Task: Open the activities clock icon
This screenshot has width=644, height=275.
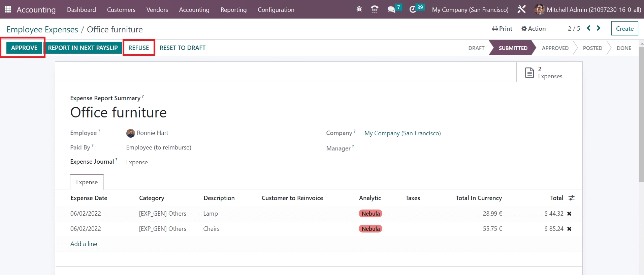Action: [x=413, y=9]
